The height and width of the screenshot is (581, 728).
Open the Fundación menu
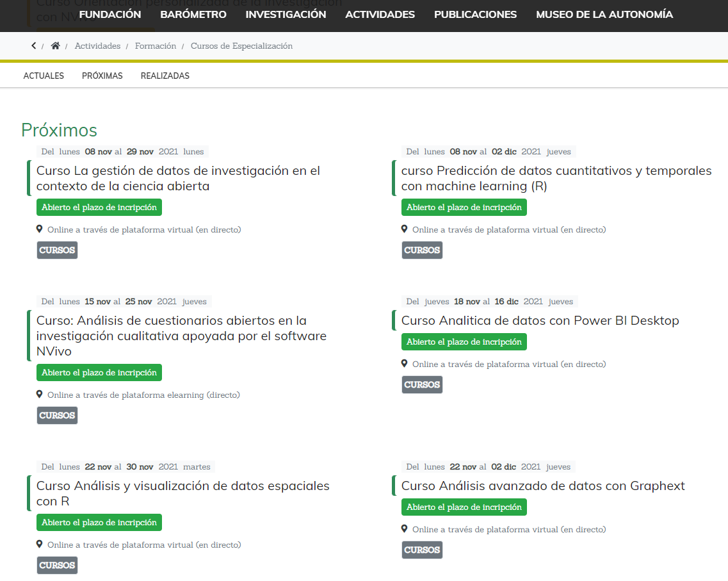coord(110,15)
